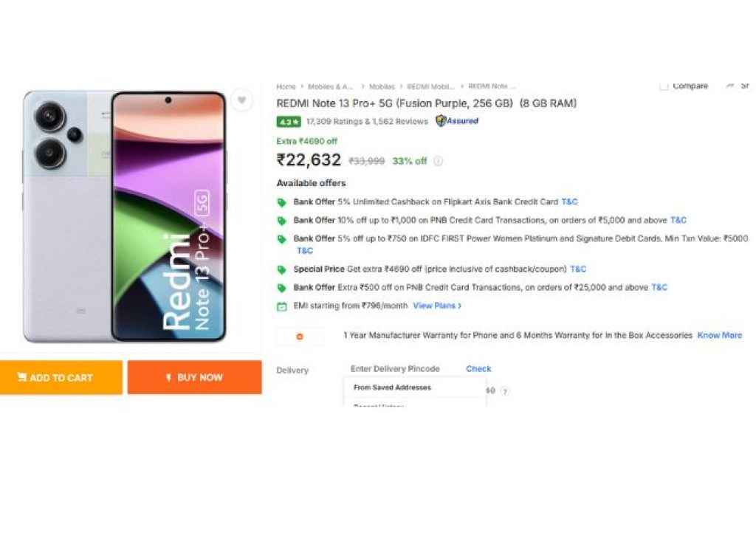756x558 pixels.
Task: Expand the EMI View Plans options
Action: click(x=436, y=306)
